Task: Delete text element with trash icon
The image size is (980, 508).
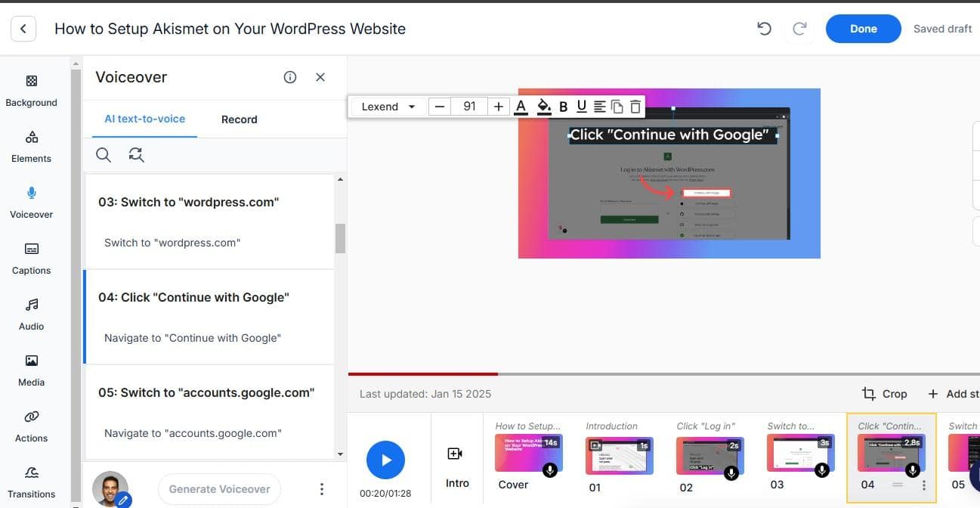Action: coord(635,107)
